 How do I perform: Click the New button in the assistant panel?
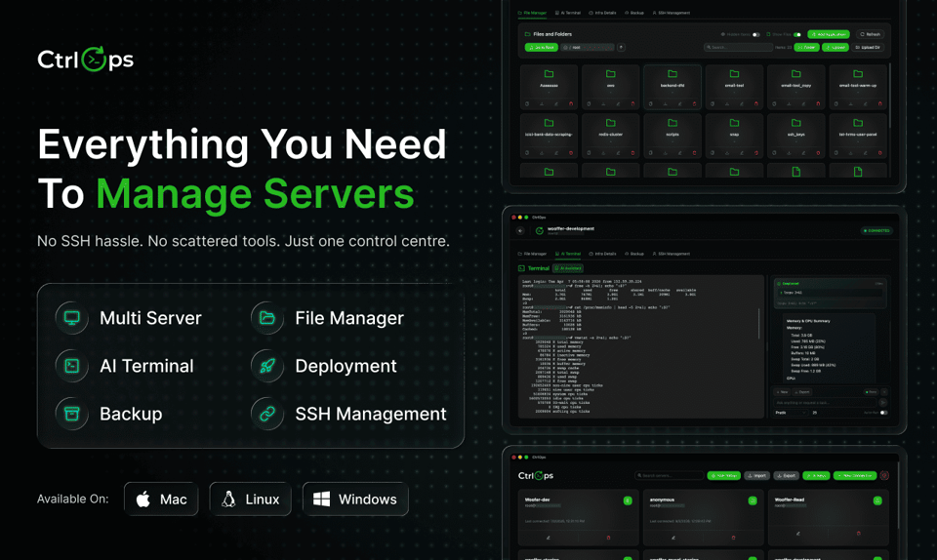(x=782, y=392)
